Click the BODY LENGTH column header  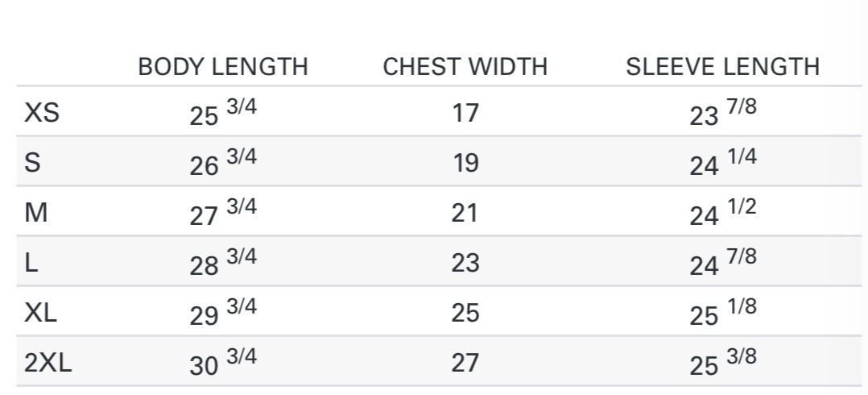(x=223, y=67)
